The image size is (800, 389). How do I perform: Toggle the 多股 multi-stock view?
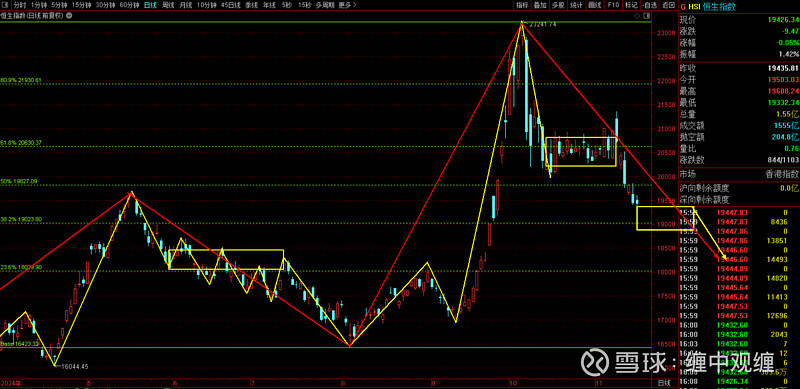[558, 5]
